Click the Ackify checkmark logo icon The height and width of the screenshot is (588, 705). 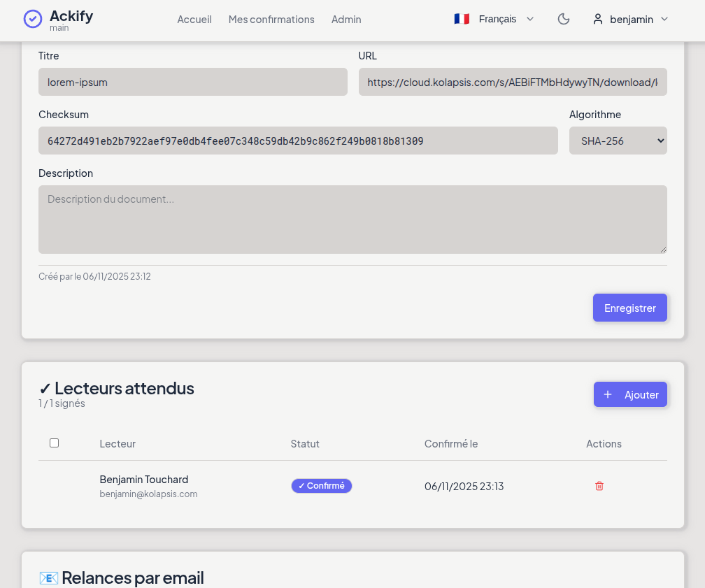coord(33,19)
